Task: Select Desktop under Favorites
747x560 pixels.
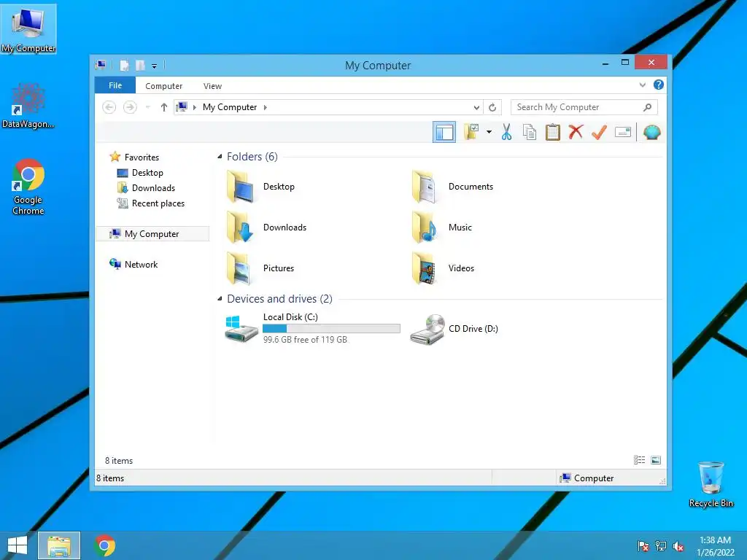Action: [140, 172]
